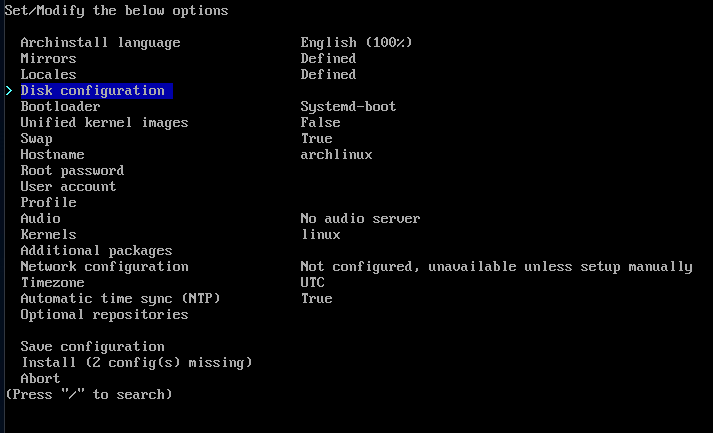Toggle the Unified kernel images option
Image resolution: width=713 pixels, height=433 pixels.
(x=104, y=123)
